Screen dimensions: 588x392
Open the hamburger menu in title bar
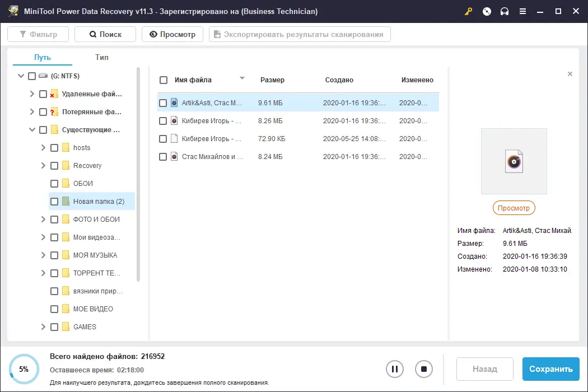(x=522, y=11)
